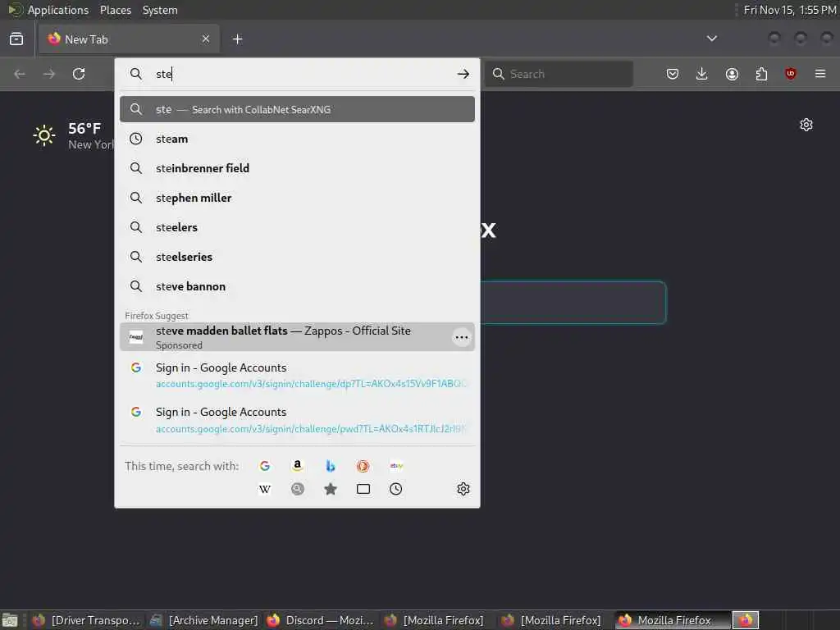The image size is (840, 630).
Task: Switch to Discord Mozilla taskbar window
Action: click(321, 620)
